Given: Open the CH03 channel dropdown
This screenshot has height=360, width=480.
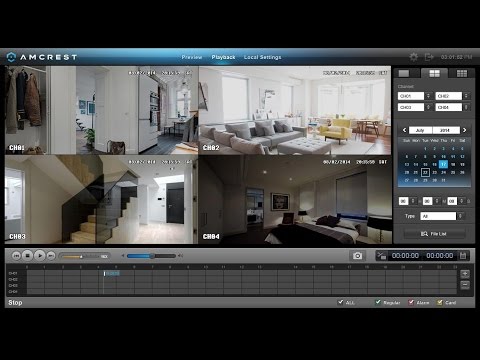Looking at the screenshot, I should click(415, 107).
